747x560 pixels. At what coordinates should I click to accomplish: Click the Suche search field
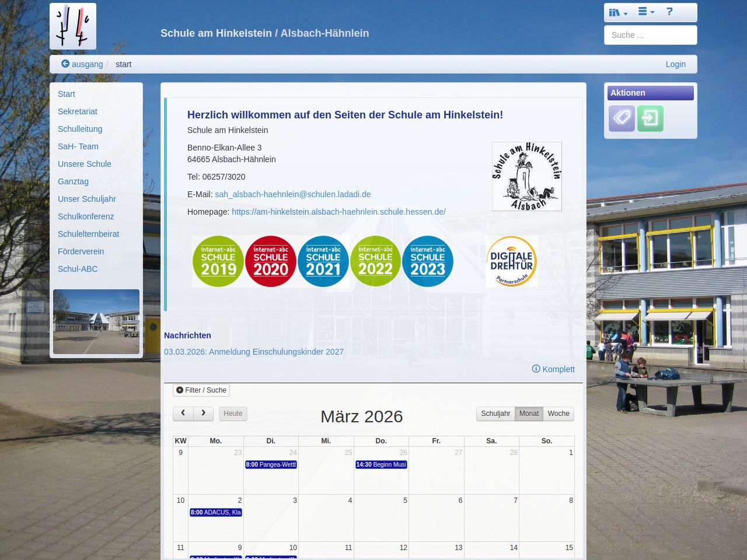pyautogui.click(x=650, y=35)
